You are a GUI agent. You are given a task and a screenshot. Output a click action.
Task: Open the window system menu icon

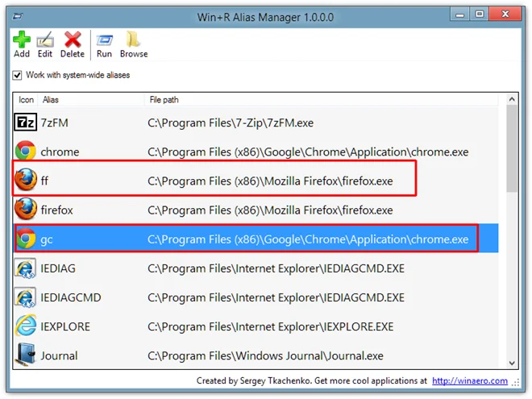point(18,16)
